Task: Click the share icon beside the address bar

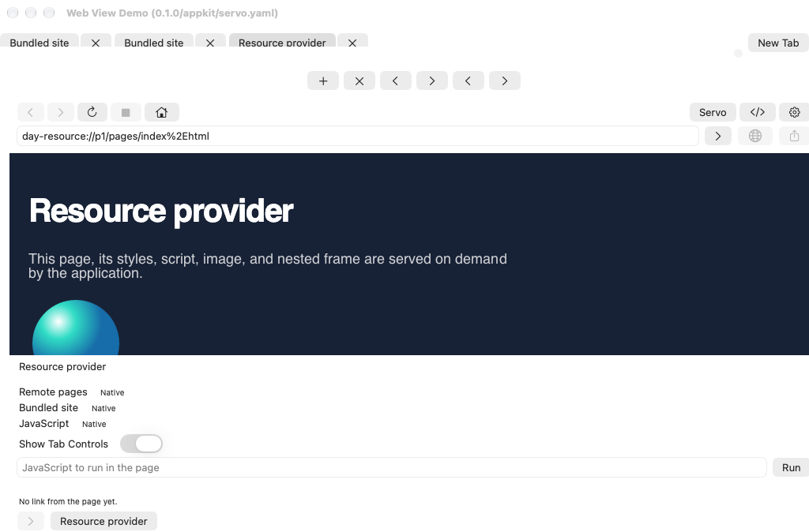Action: [x=794, y=136]
